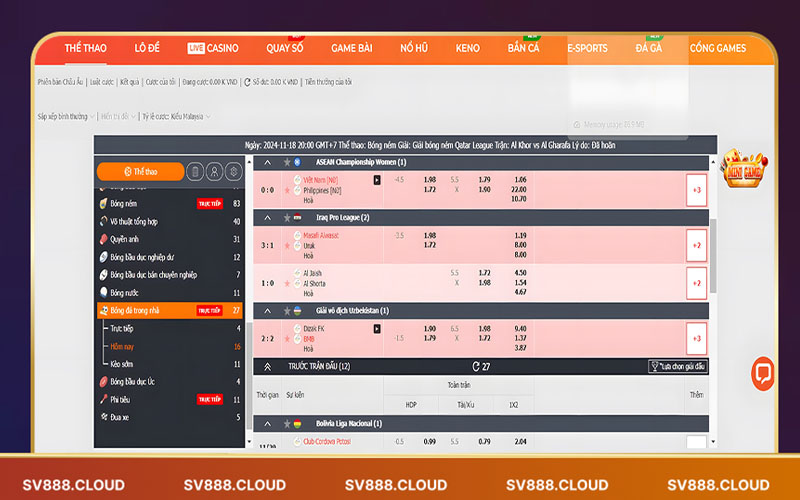Open the Cược của tôi link
Screen dimensions: 800x500
pyautogui.click(x=160, y=82)
